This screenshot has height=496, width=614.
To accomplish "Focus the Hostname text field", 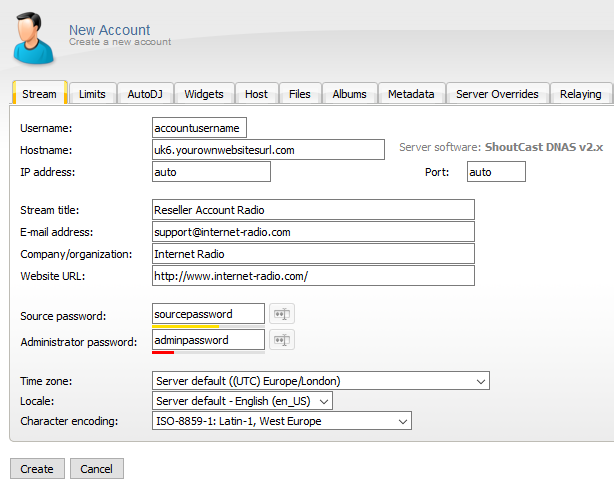I will pos(267,150).
